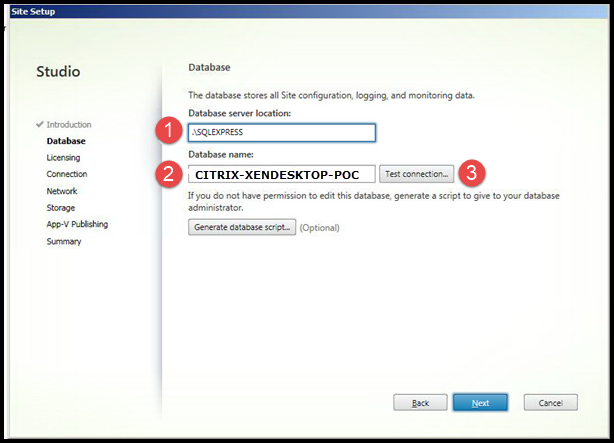Select the Introduction step in sidebar

(69, 125)
